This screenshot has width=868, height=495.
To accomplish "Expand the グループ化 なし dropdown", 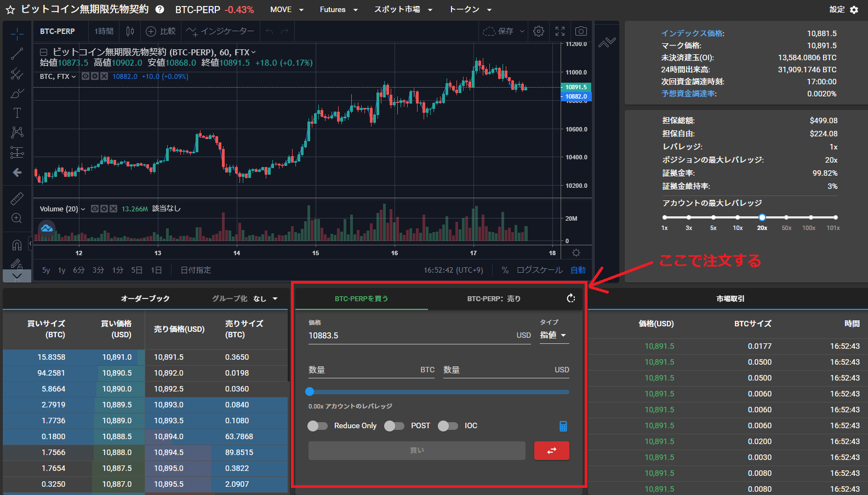I will [245, 298].
